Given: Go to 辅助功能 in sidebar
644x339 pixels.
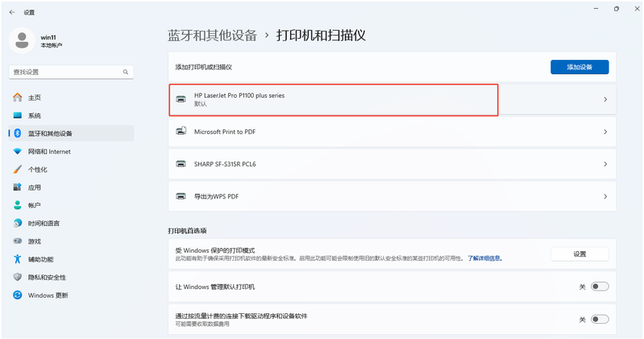Looking at the screenshot, I should 40,259.
